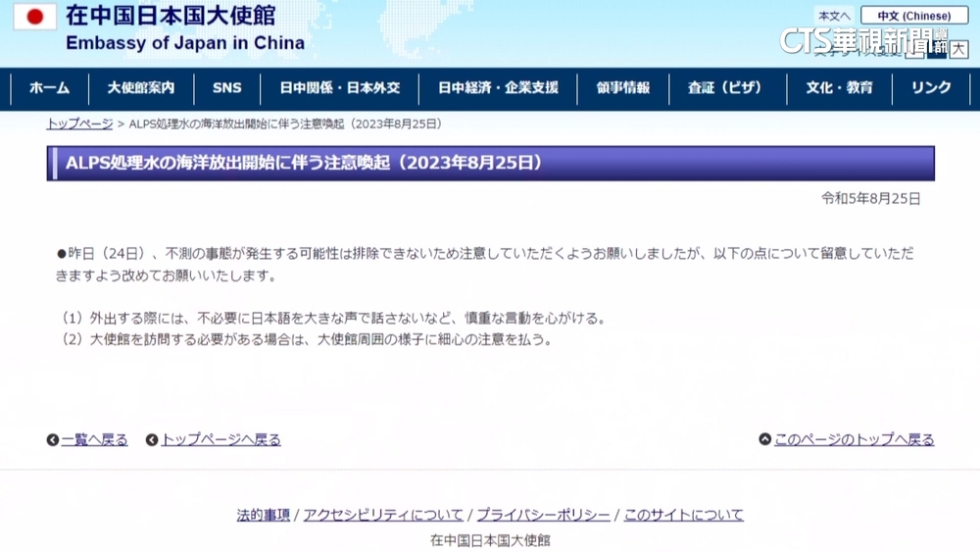Open 日中経済・企業支援 section
Screen dimensions: 980x552
coord(498,88)
